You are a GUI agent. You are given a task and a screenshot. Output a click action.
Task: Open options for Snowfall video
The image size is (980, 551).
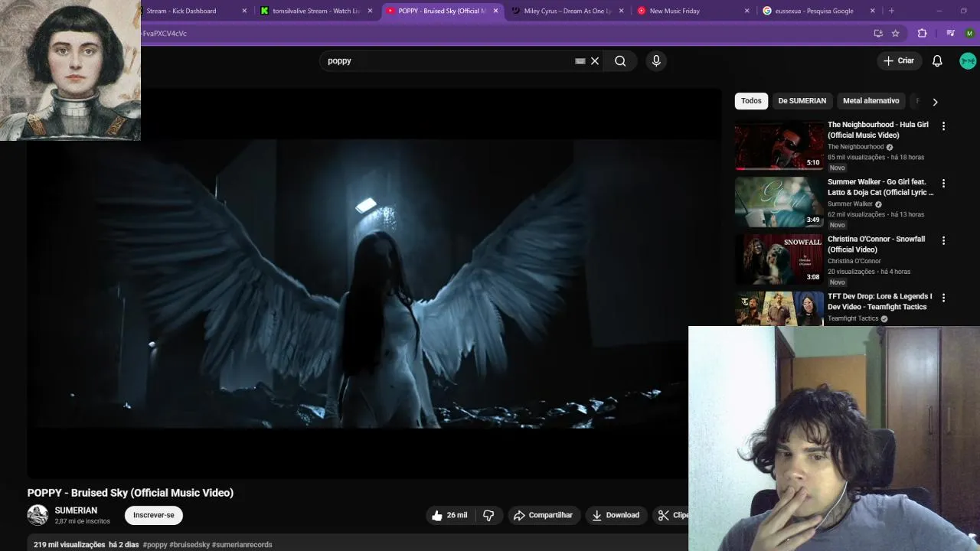943,240
